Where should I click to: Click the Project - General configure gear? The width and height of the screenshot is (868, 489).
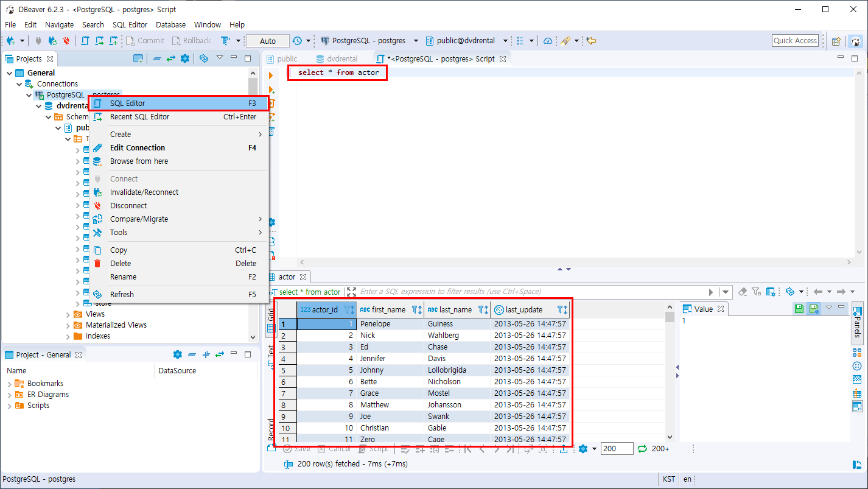pos(178,354)
